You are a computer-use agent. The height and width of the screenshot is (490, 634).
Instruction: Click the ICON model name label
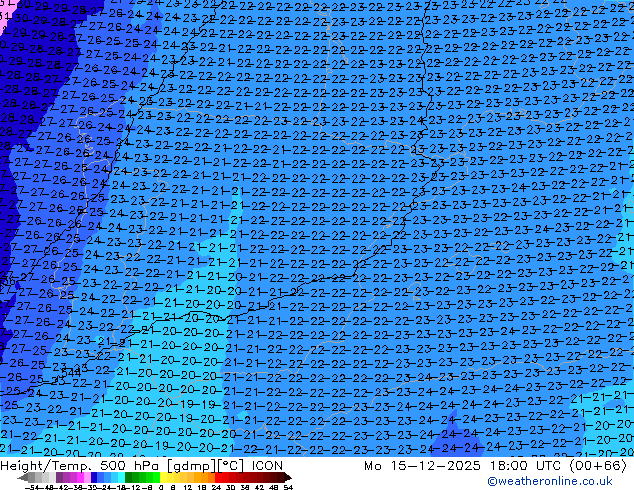pyautogui.click(x=267, y=466)
